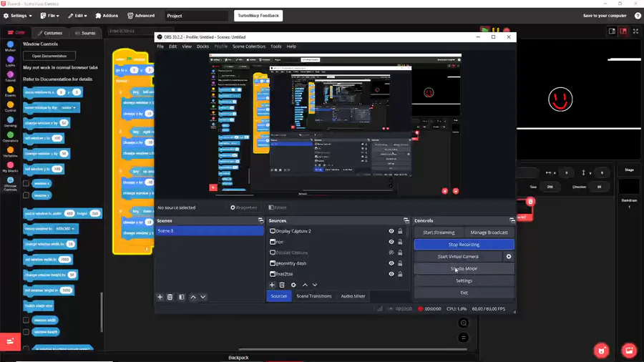644x362 pixels.
Task: Click TurboWarp add extension button at bottom left
Action: point(10,341)
